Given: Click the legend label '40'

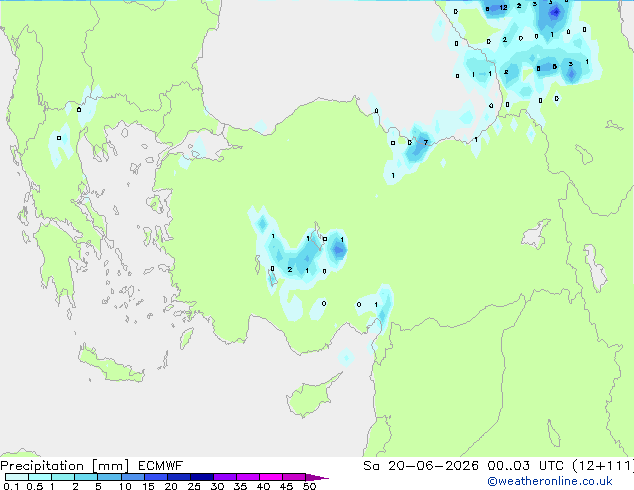Looking at the screenshot, I should point(263,486).
